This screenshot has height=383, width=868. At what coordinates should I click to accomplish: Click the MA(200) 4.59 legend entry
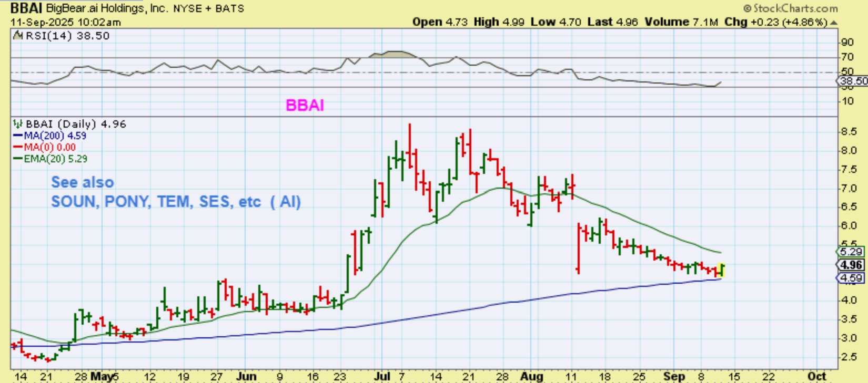(x=55, y=136)
